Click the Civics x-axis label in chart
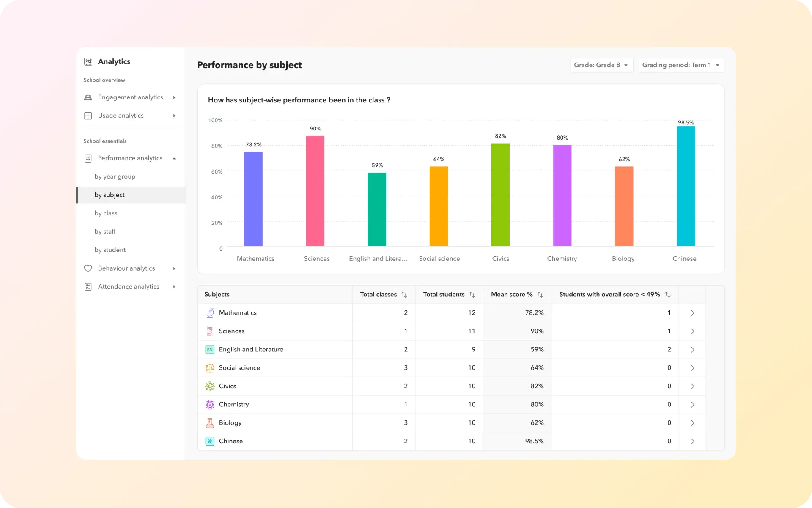Screen dimensions: 812x508 [x=500, y=259]
